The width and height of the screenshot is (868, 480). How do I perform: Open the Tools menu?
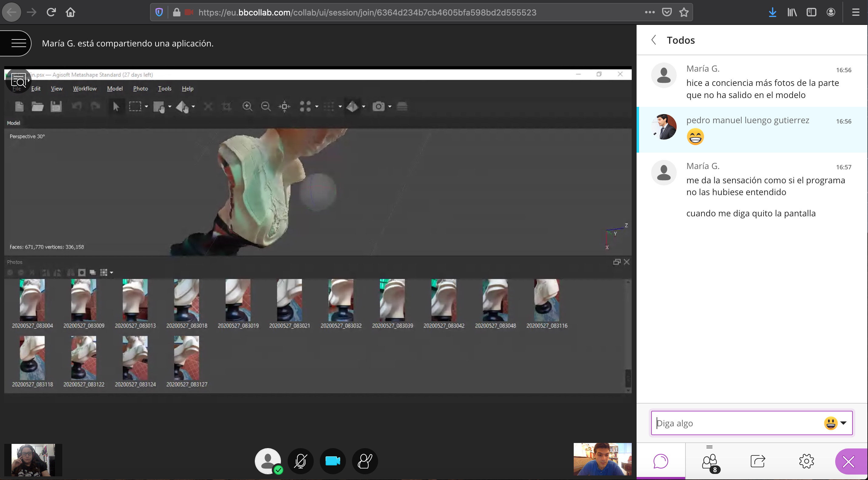(x=164, y=89)
